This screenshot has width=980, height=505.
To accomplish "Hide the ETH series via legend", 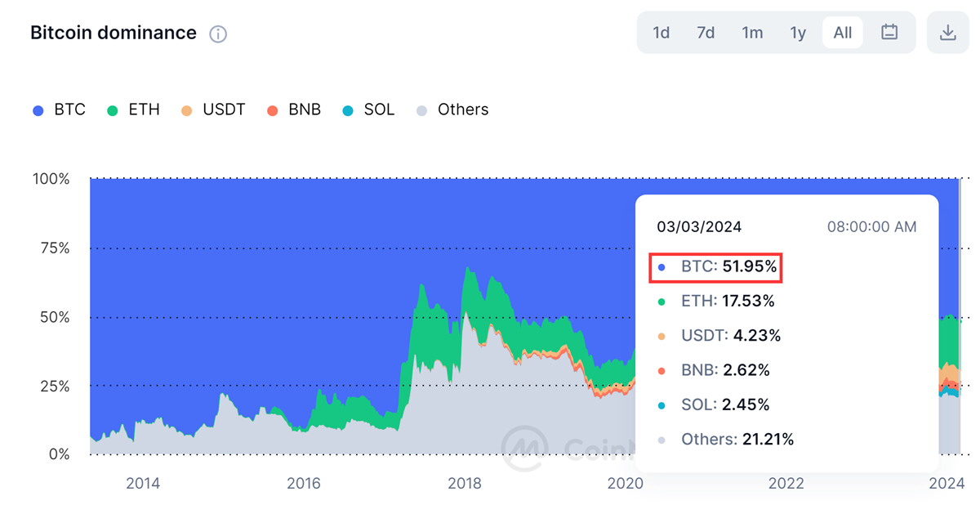I will [x=134, y=109].
